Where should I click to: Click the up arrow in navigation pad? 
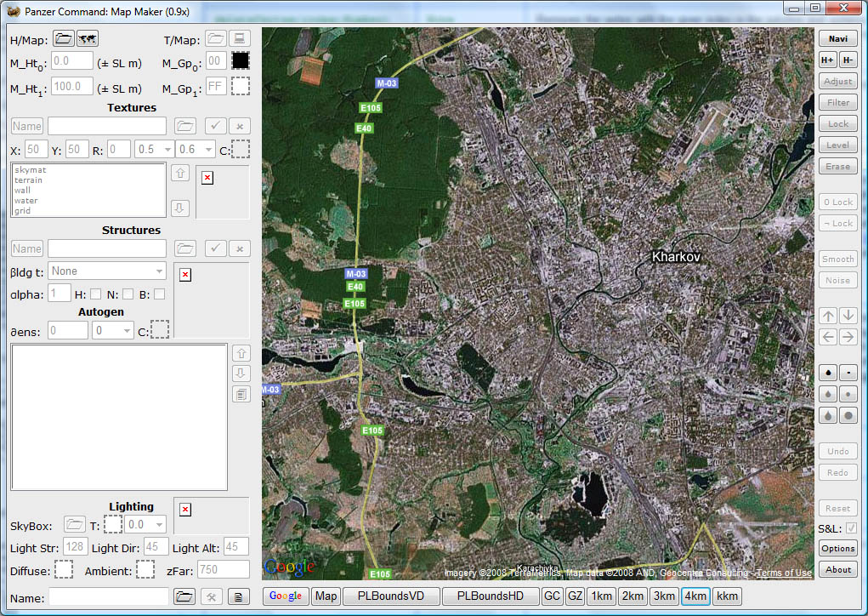(x=828, y=316)
